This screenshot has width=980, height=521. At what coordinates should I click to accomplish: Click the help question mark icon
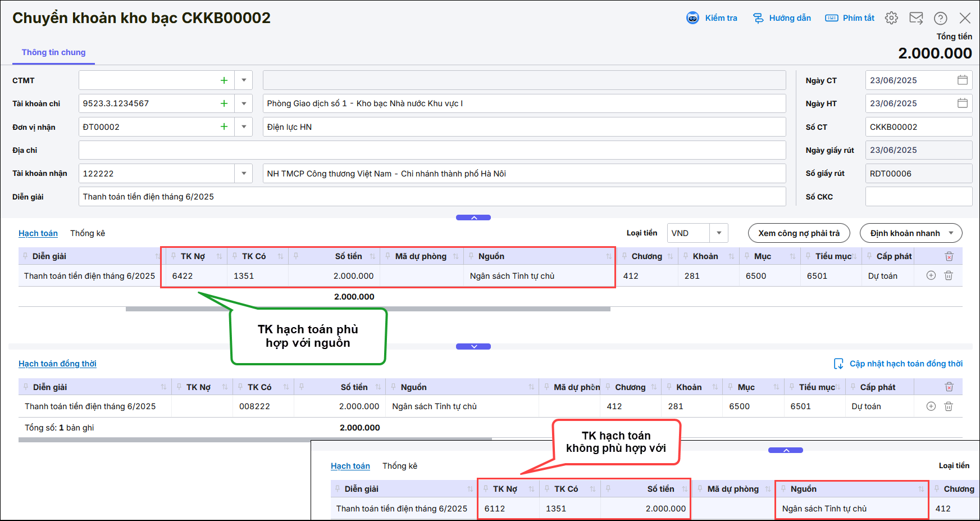[941, 18]
